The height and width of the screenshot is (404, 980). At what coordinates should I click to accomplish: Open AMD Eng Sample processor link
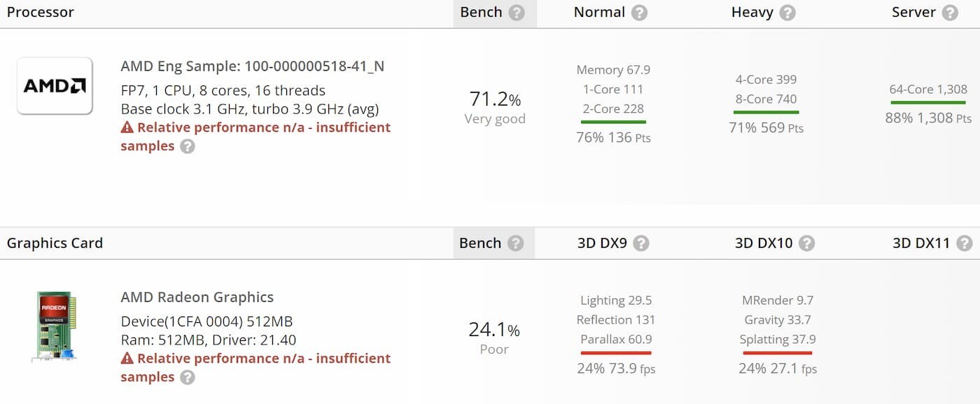point(253,67)
